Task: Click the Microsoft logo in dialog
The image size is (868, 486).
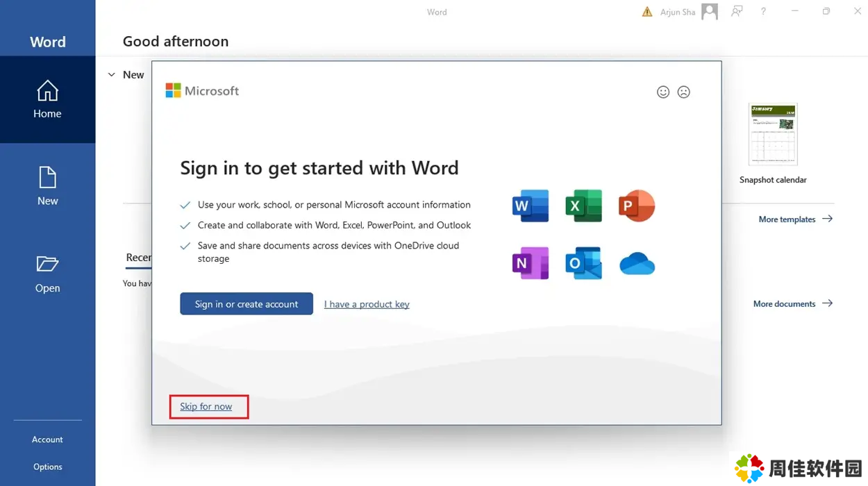Action: coord(202,91)
